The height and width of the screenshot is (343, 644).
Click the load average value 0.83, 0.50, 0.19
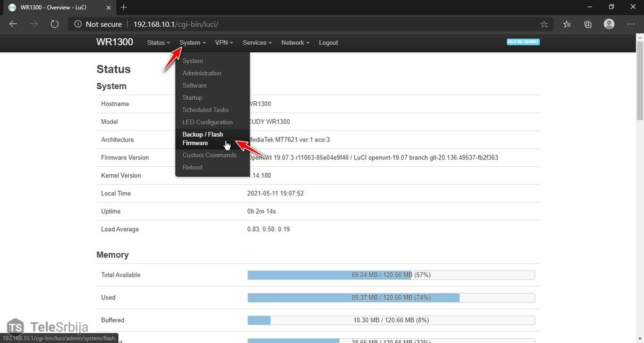pos(268,229)
